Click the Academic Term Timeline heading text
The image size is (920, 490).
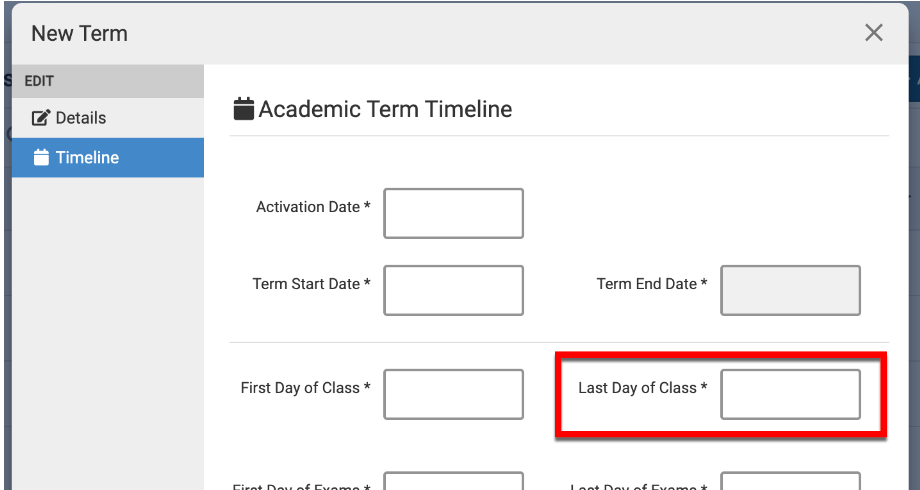click(x=385, y=109)
